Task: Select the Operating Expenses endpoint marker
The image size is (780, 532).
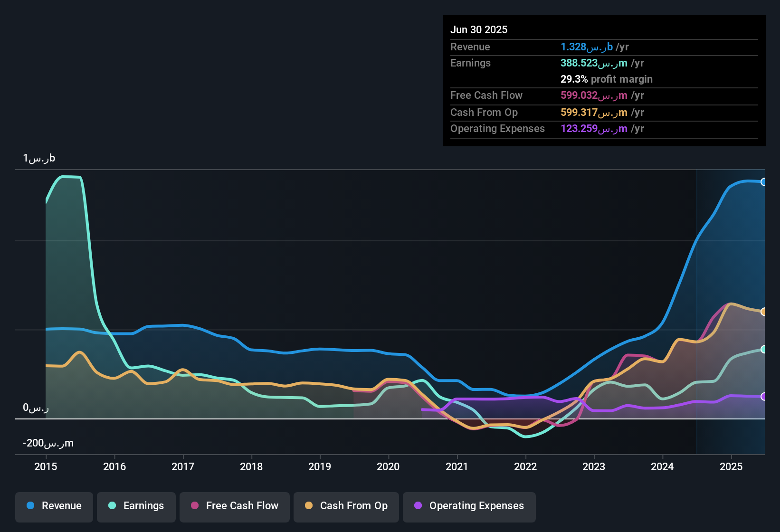Action: [x=763, y=397]
